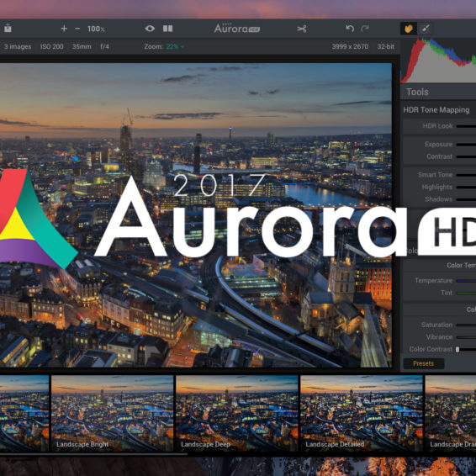Adjust the Shadows slider
The width and height of the screenshot is (476, 476).
coord(466,199)
